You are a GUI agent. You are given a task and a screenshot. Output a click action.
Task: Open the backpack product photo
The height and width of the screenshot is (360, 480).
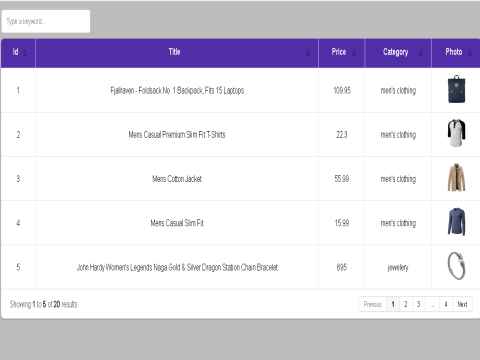[456, 89]
